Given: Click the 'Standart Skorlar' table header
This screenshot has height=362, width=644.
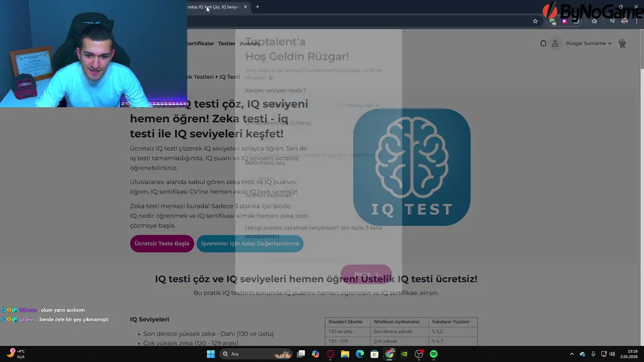Looking at the screenshot, I should [346, 322].
